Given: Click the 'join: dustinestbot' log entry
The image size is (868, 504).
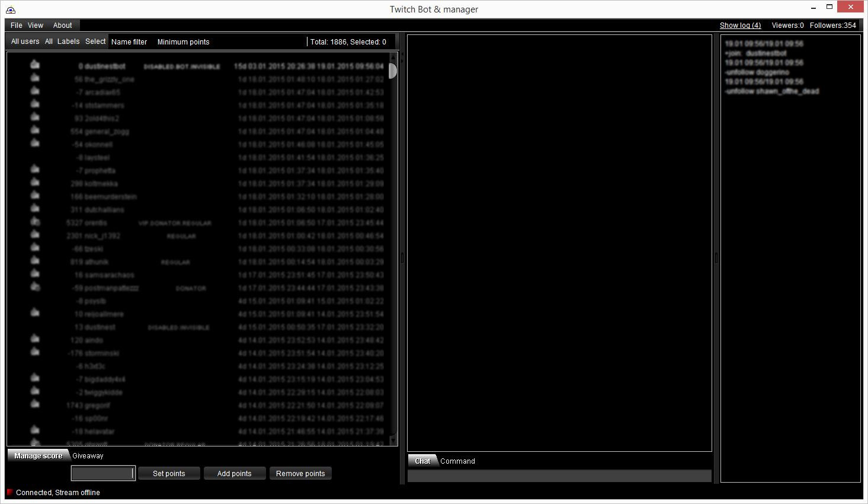Looking at the screenshot, I should coord(755,53).
